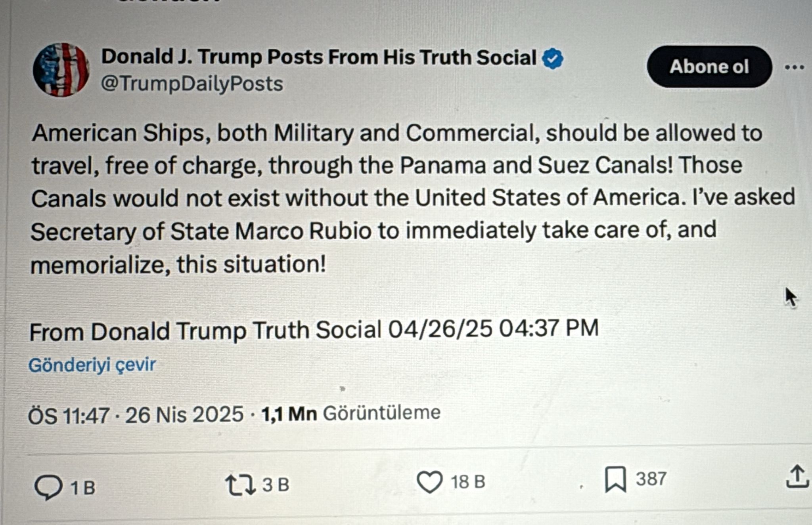Open TrumpDailyPosts profile avatar
Screen dimensions: 812x525
pos(61,70)
